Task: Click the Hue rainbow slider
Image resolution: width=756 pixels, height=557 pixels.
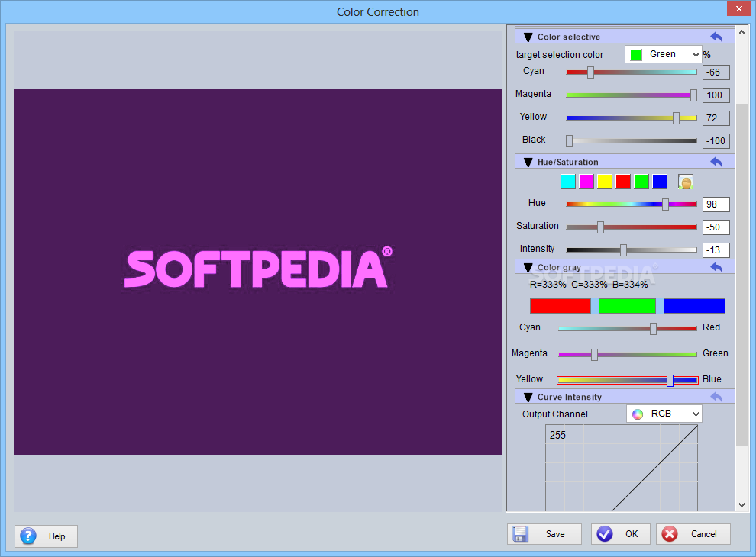Action: (632, 204)
